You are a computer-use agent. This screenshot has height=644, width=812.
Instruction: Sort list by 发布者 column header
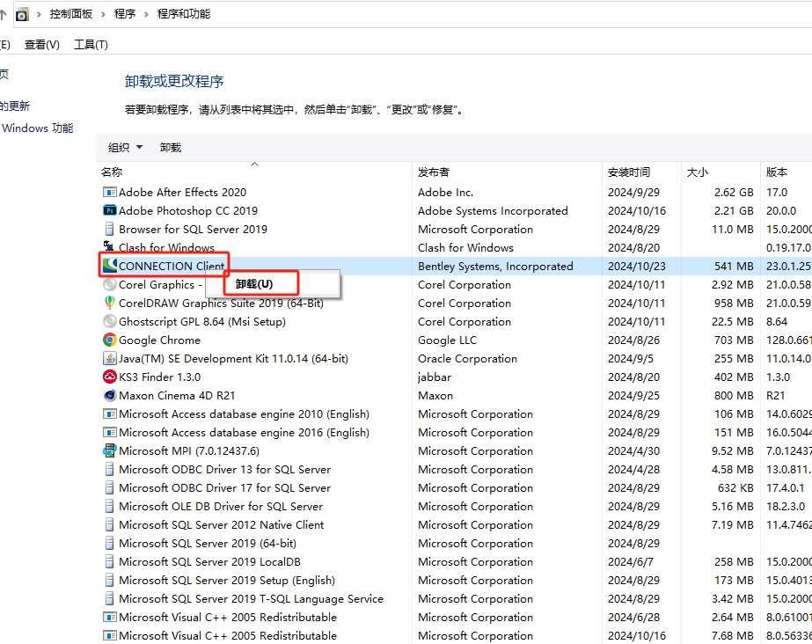point(507,172)
